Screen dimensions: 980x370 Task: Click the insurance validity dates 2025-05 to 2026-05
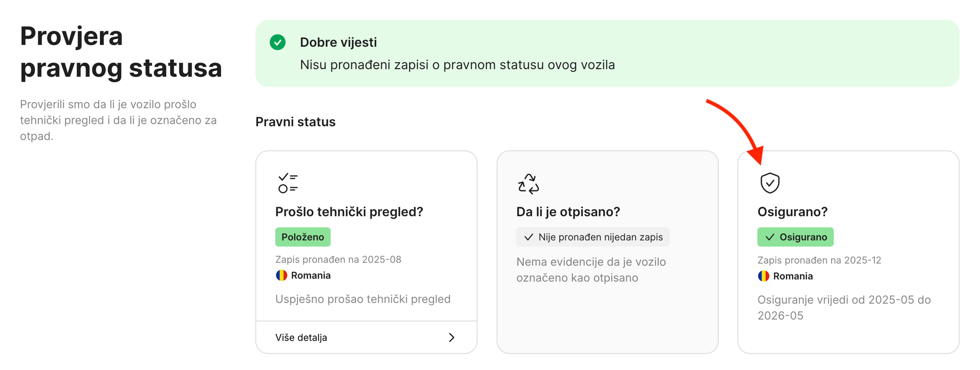[x=843, y=307]
